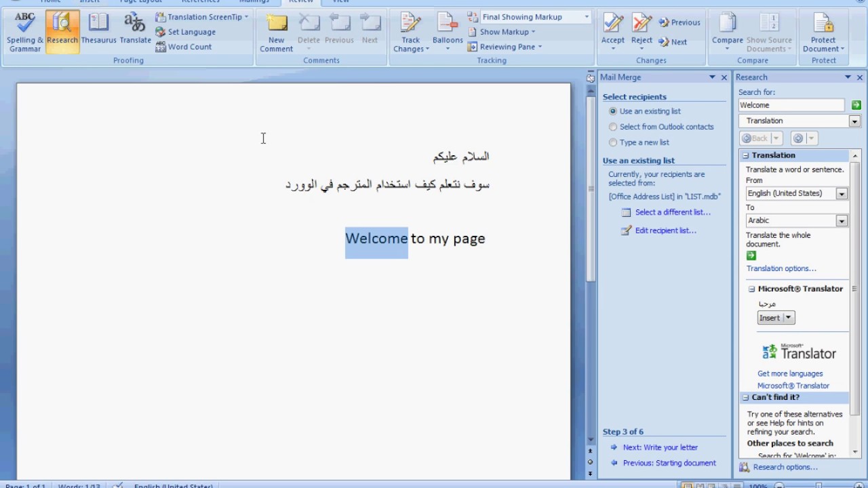Select Type a new list option
The width and height of the screenshot is (868, 488).
[x=639, y=142]
